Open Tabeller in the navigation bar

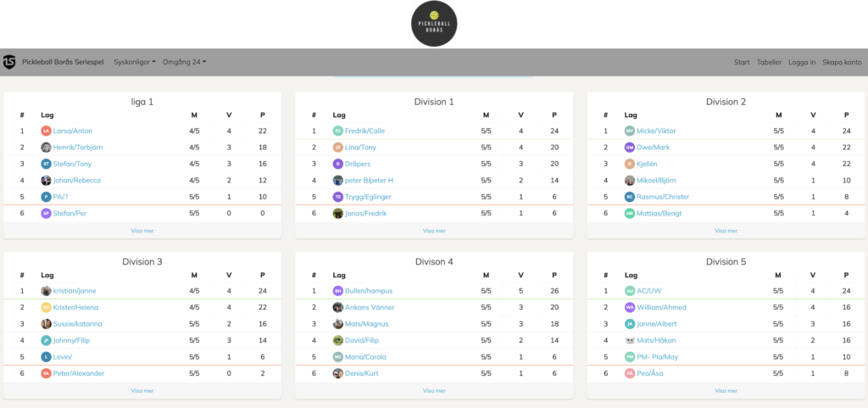(769, 62)
